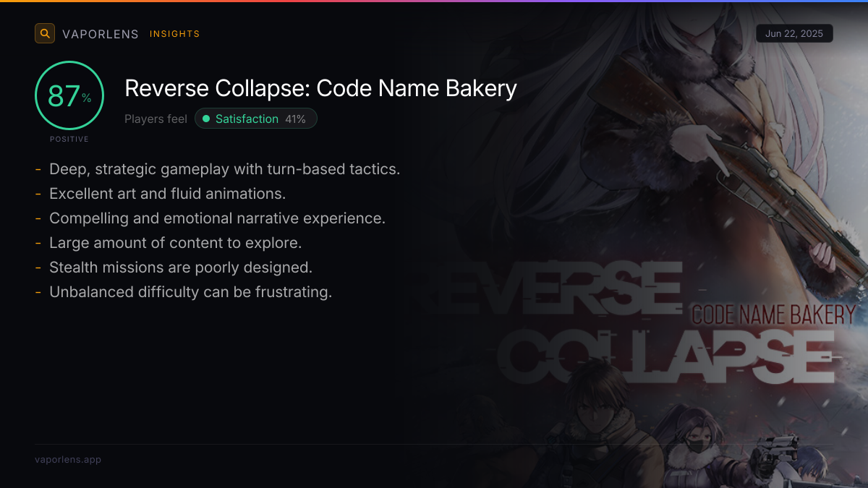Select the "Deep, strategic gameplay" insight
This screenshot has height=488, width=868.
tap(224, 169)
